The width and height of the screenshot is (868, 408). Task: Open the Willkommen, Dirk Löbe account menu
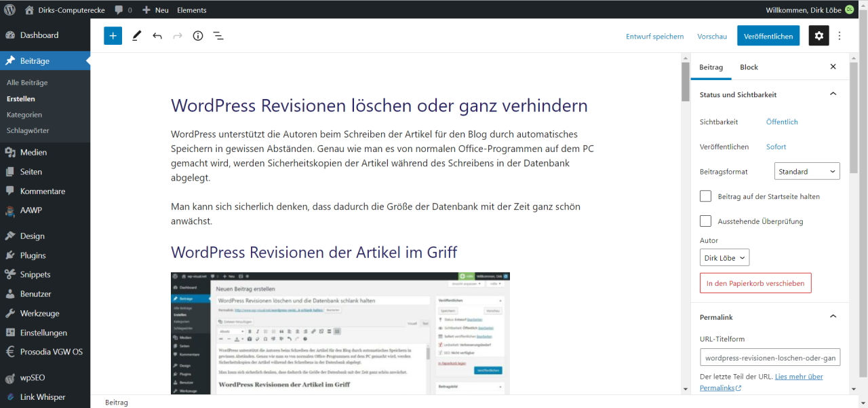809,10
